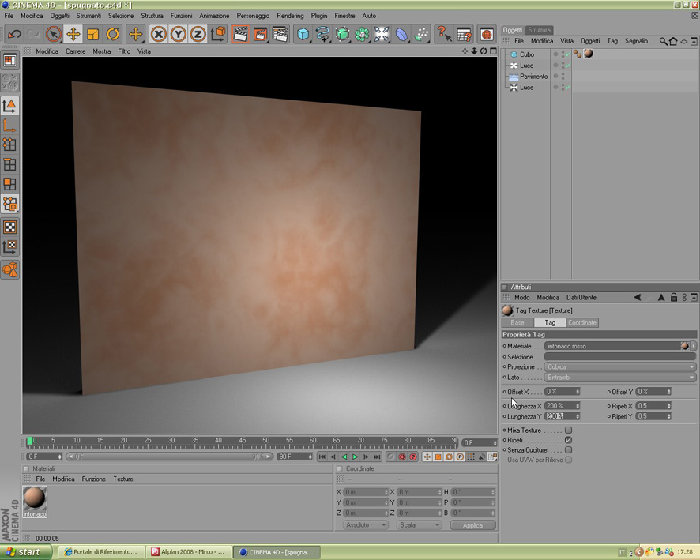
Task: Toggle the Ripeti checkbox
Action: 568,440
